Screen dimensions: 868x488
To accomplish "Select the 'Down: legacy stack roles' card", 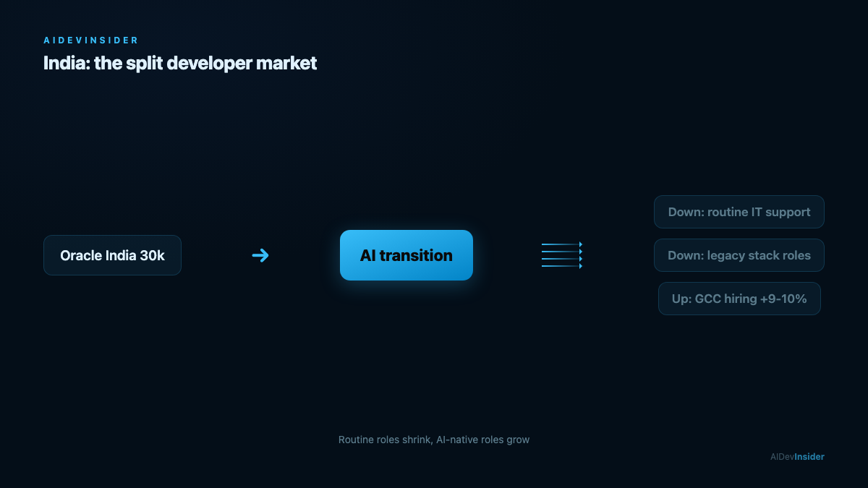I will click(x=739, y=255).
